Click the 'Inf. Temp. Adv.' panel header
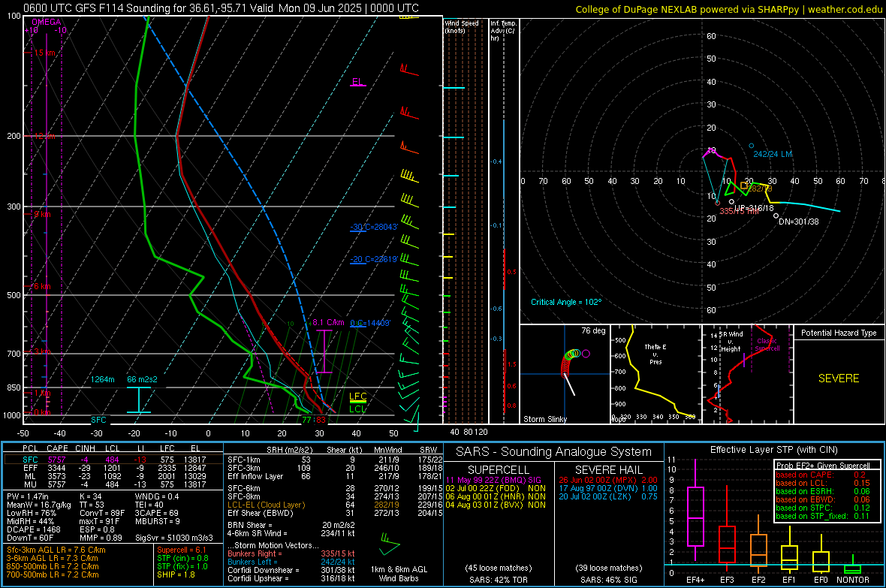886x588 pixels. coord(504,31)
